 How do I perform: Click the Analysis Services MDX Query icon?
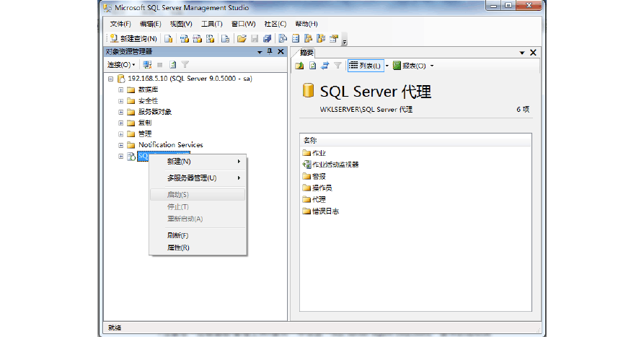pyautogui.click(x=185, y=39)
